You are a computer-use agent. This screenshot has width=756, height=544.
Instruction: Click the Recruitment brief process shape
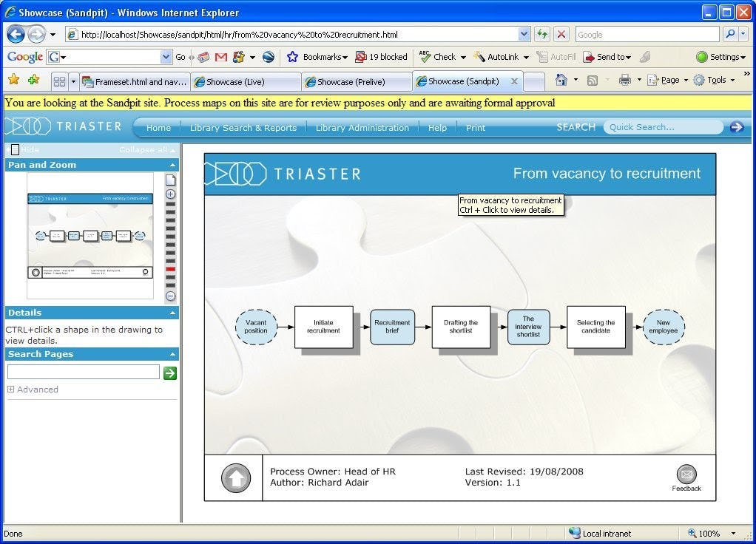[x=392, y=327]
